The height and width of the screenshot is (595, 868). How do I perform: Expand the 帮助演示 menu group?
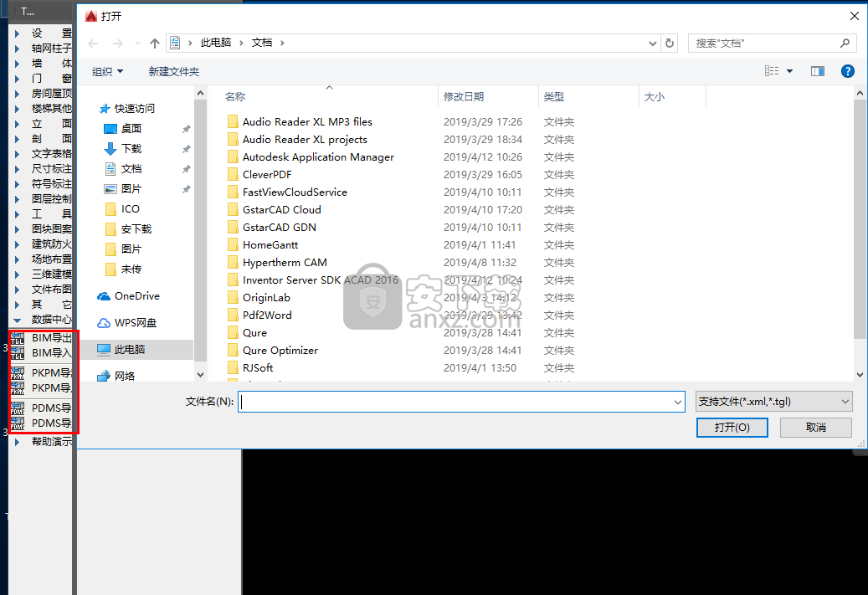coord(17,442)
